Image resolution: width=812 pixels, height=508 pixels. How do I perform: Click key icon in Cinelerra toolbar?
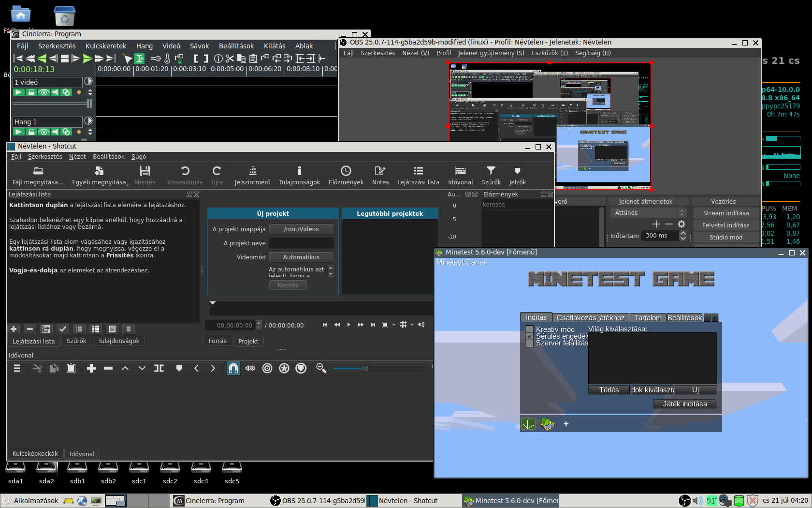(155, 59)
